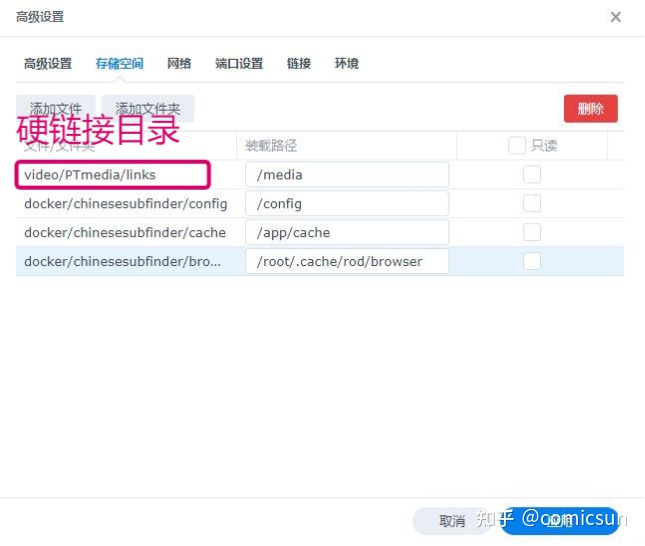This screenshot has height=546, width=645.
Task: Select the docker/chinesesubfinder/cache folder entry
Action: 125,232
